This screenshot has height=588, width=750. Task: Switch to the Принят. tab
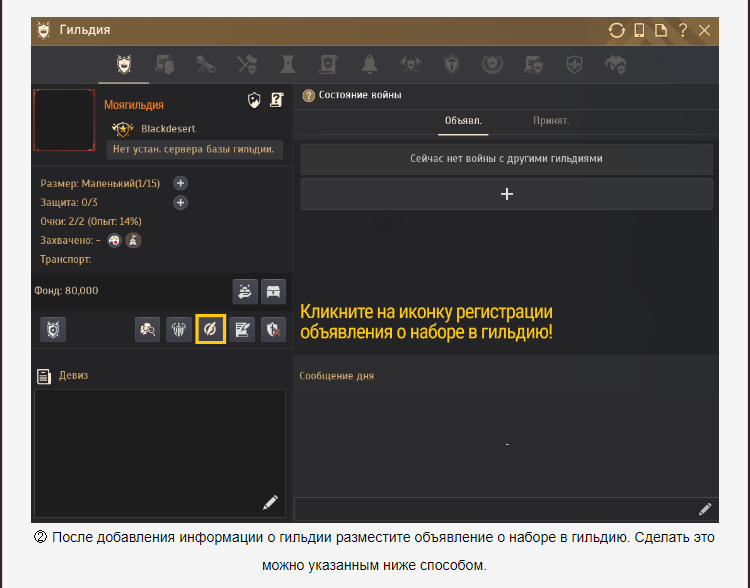pos(551,121)
